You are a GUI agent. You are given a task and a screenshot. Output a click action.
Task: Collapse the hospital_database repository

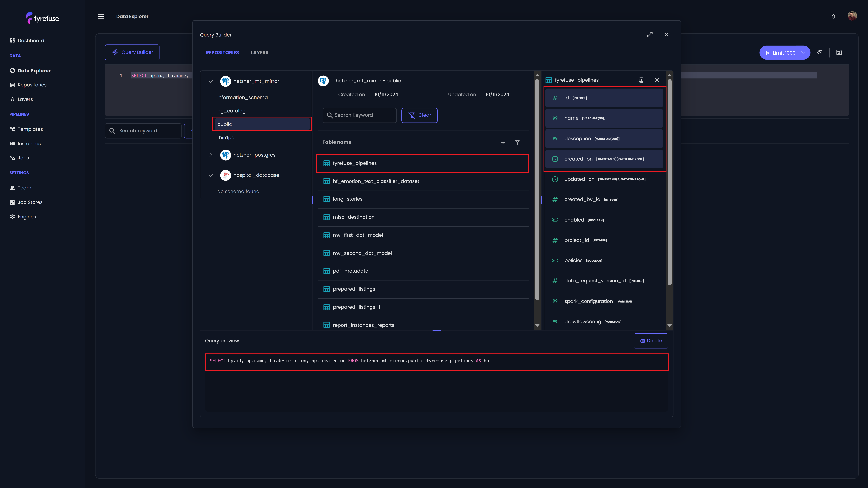[x=211, y=175]
